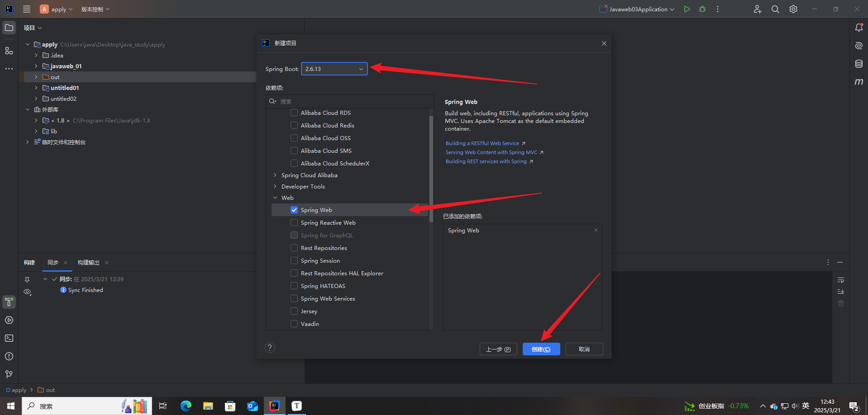The height and width of the screenshot is (415, 868).
Task: Check Alibaba Cloud SMS dependency
Action: pyautogui.click(x=294, y=151)
